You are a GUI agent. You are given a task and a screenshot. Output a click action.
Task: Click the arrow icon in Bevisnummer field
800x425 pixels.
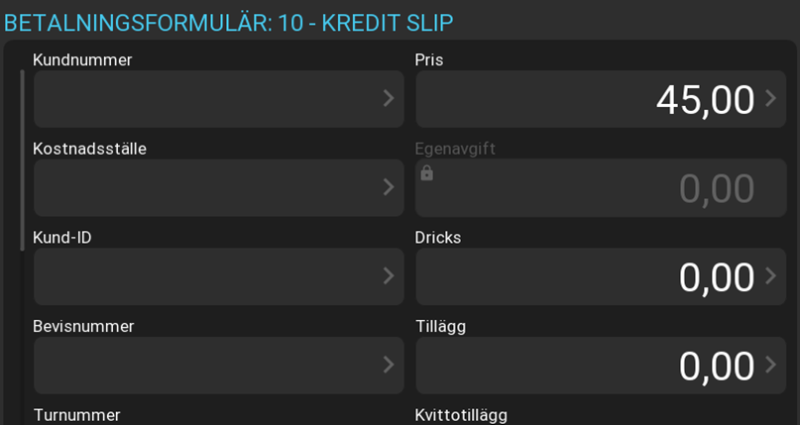pyautogui.click(x=388, y=365)
